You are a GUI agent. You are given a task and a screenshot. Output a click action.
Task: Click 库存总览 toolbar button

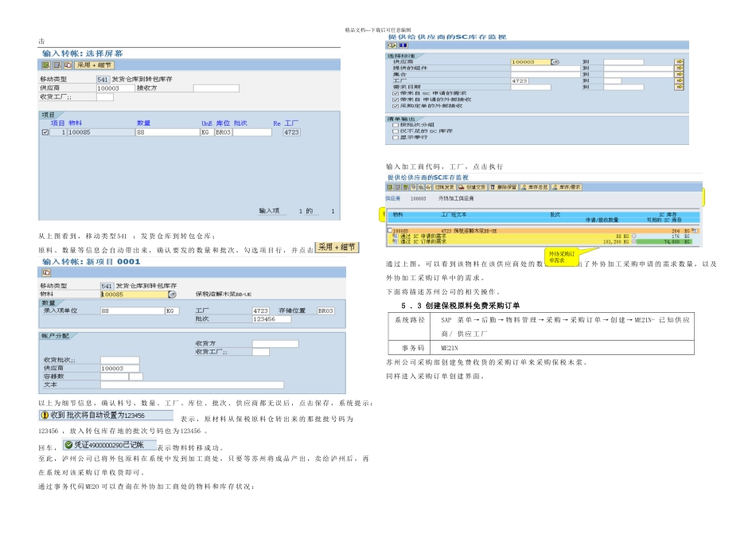[535, 187]
